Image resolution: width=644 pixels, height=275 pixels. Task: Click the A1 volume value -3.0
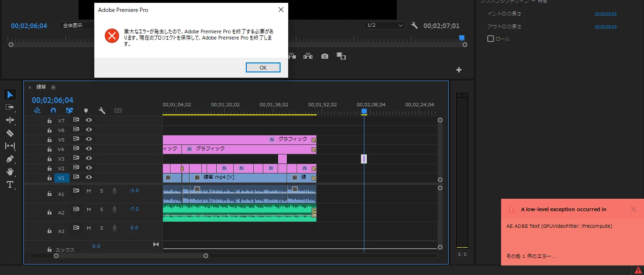[x=134, y=191]
